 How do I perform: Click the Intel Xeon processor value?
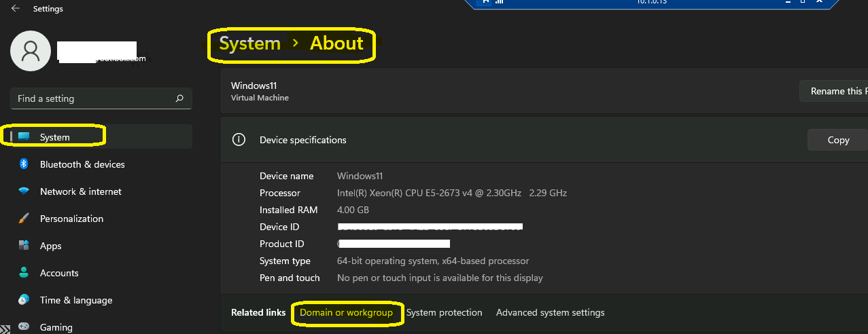point(452,193)
